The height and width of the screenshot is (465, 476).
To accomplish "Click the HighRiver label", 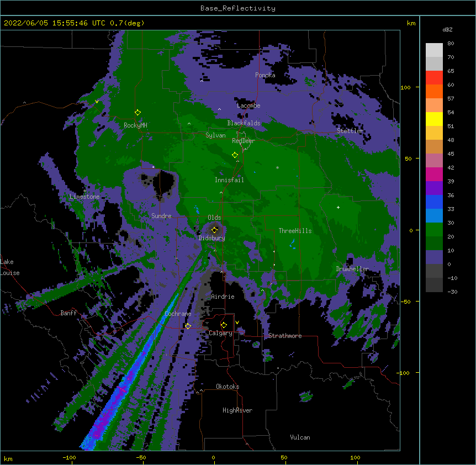I will [x=237, y=410].
